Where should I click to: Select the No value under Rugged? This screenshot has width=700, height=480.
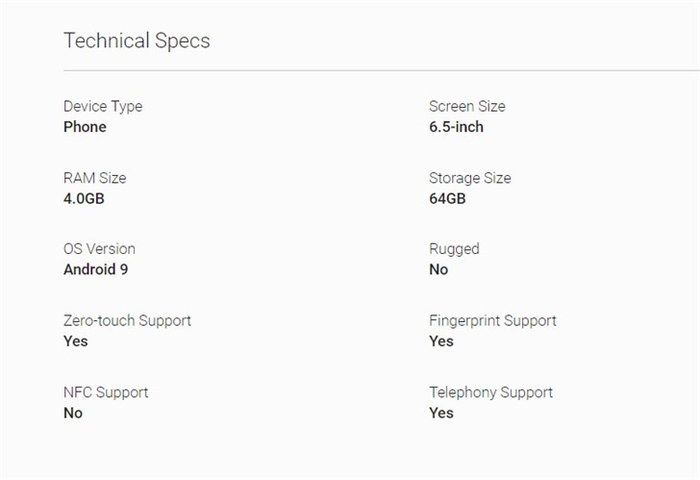[439, 270]
